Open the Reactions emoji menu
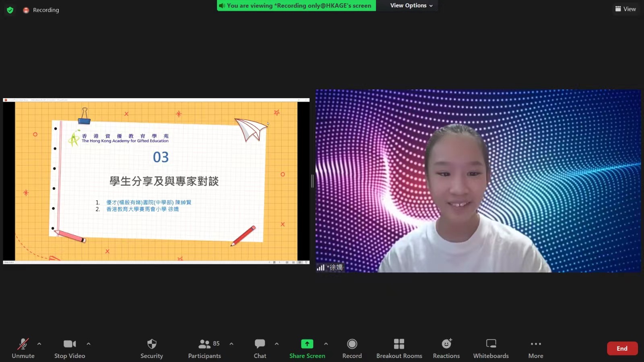Screen dimensions: 644x362 (446, 348)
